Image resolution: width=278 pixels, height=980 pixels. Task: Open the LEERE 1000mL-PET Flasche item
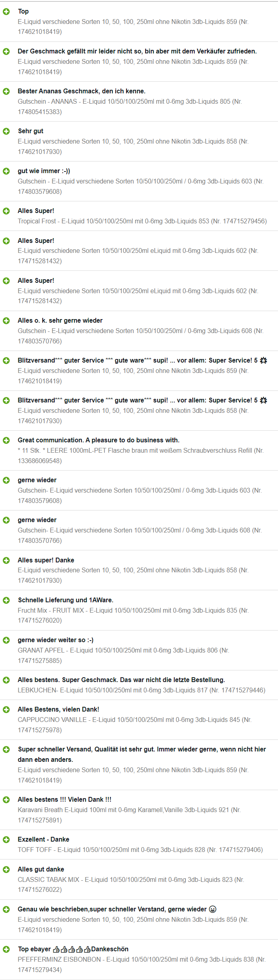point(140,455)
